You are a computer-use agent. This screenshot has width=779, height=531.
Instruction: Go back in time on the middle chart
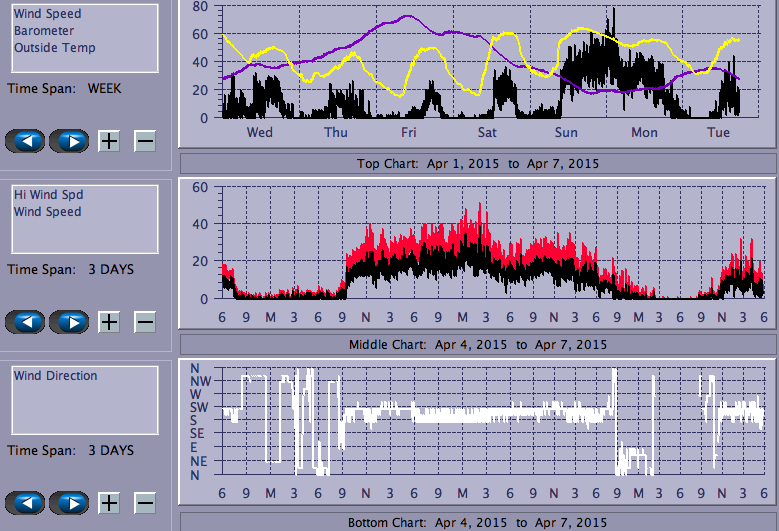(25, 322)
